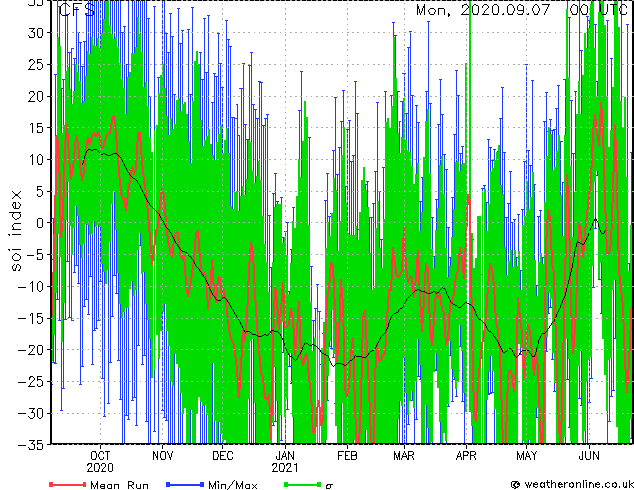Click the 'soi index' y-axis title
This screenshot has width=634, height=490.
(x=15, y=231)
